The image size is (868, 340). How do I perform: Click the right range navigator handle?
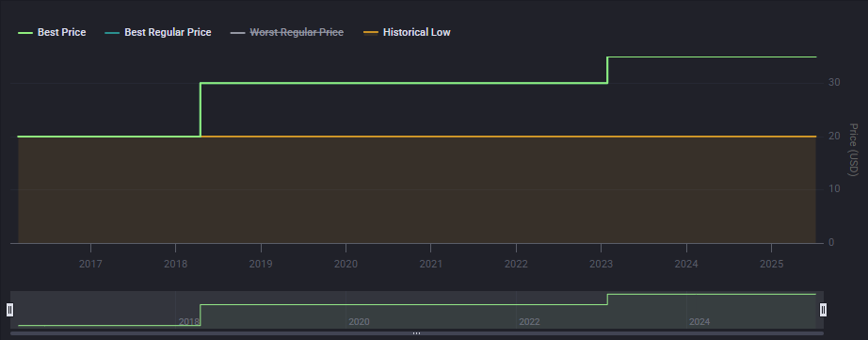click(x=823, y=310)
